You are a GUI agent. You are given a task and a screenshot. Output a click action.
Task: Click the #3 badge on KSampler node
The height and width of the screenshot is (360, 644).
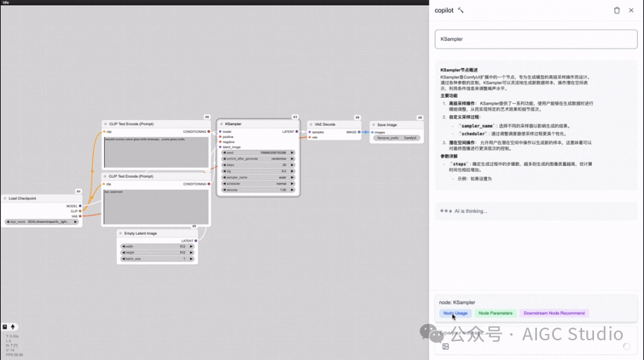pos(295,117)
